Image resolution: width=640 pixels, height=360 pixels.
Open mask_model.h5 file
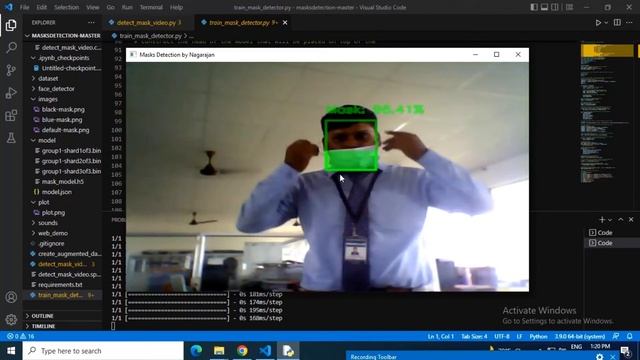[62, 182]
